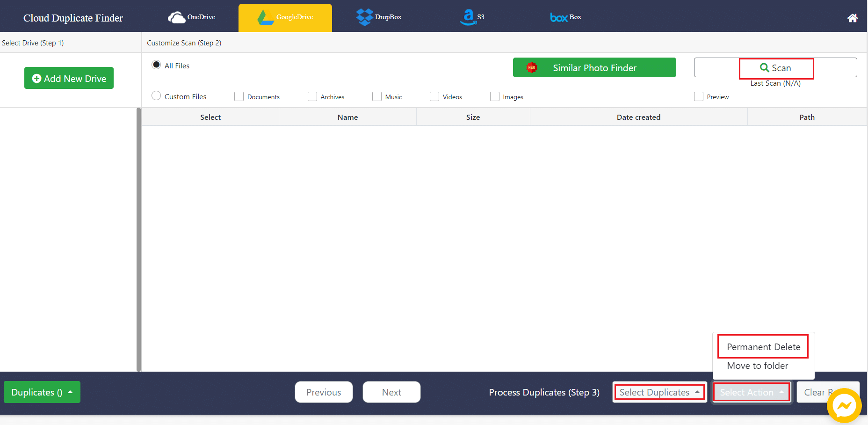868x425 pixels.
Task: Click the Dropbox logo icon
Action: 364,17
